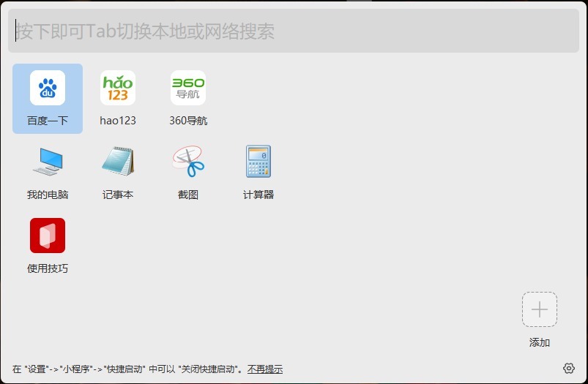This screenshot has height=384, width=588.
Task: Open the 360导航 shortcut icon
Action: coord(188,88)
